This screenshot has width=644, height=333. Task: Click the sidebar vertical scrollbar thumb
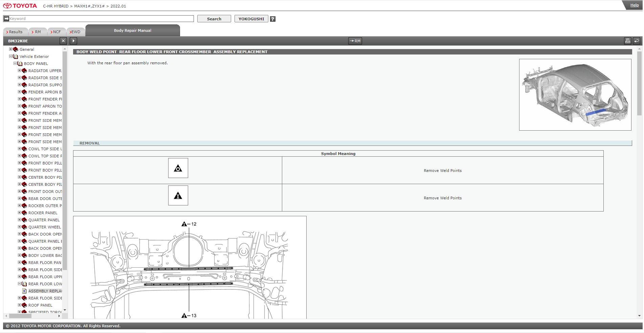[65, 161]
